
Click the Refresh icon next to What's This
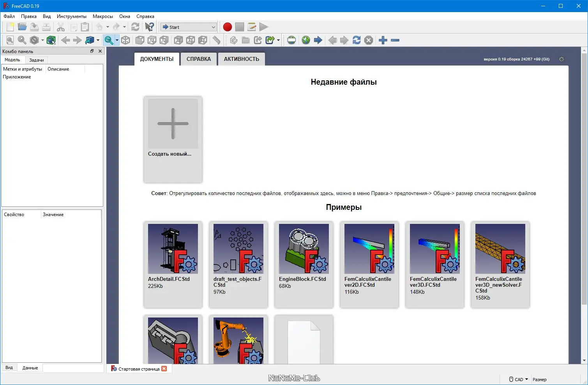coord(135,27)
